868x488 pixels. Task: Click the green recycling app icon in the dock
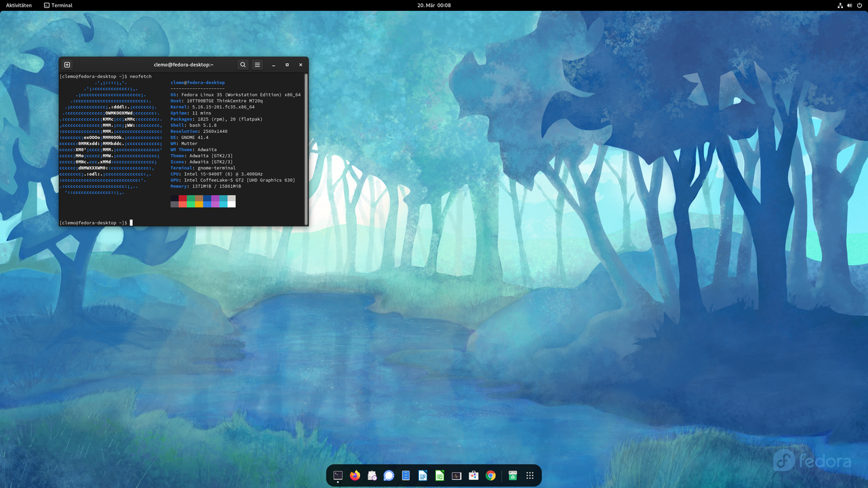coord(513,475)
